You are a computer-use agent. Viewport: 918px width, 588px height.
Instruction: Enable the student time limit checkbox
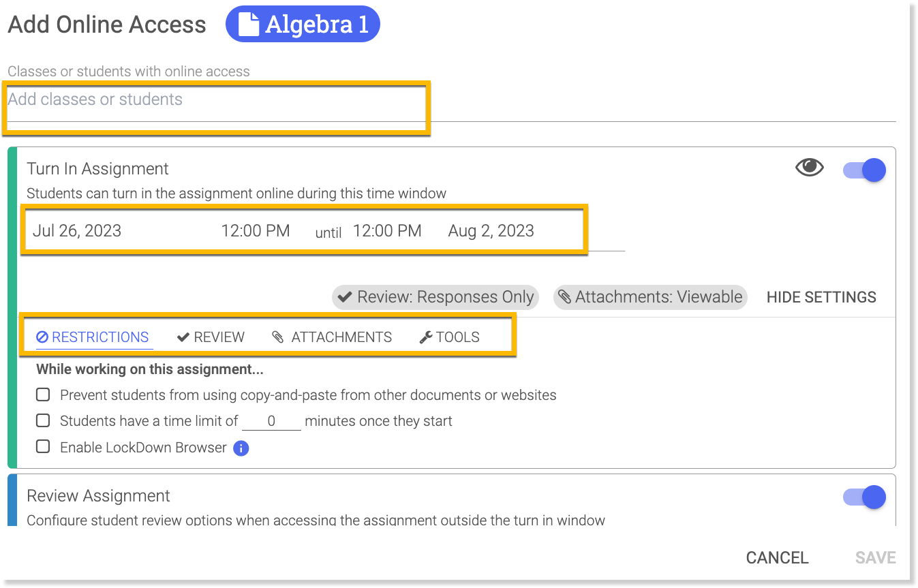[43, 421]
